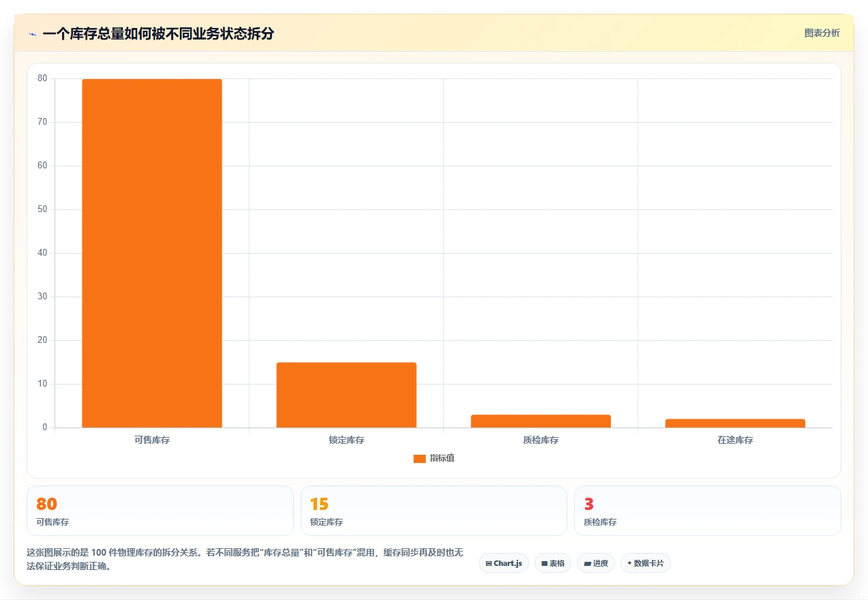Click the 质检库存 bar in the chart
Image resolution: width=868 pixels, height=600 pixels.
pyautogui.click(x=541, y=421)
